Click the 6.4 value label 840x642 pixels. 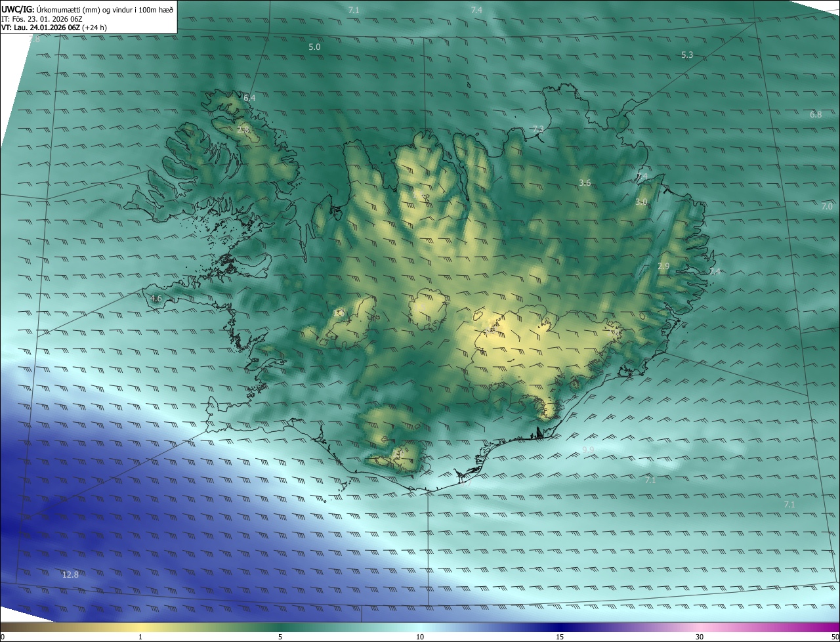coord(249,98)
